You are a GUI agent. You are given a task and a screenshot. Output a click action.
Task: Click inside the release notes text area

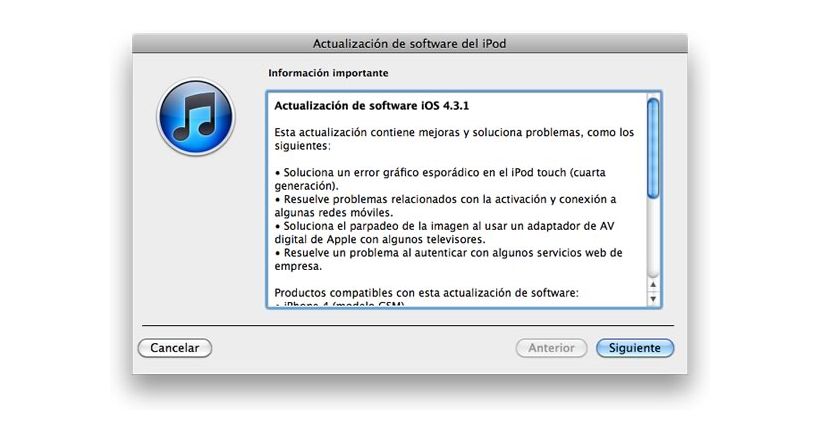[457, 200]
